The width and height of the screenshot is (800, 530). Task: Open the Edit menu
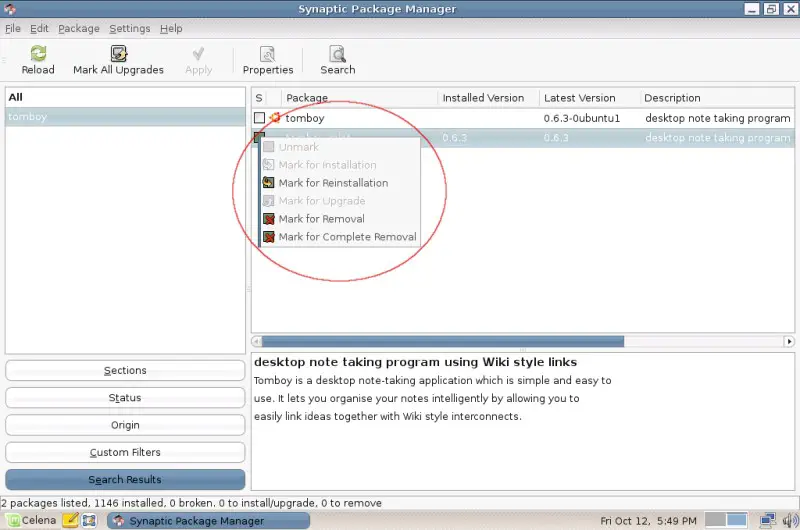(39, 29)
